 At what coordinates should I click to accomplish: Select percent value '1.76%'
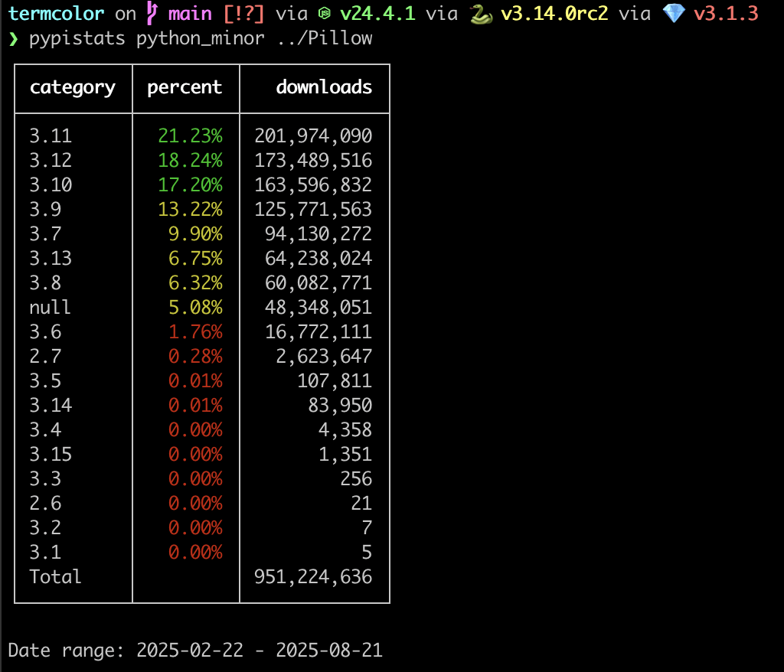pos(195,332)
